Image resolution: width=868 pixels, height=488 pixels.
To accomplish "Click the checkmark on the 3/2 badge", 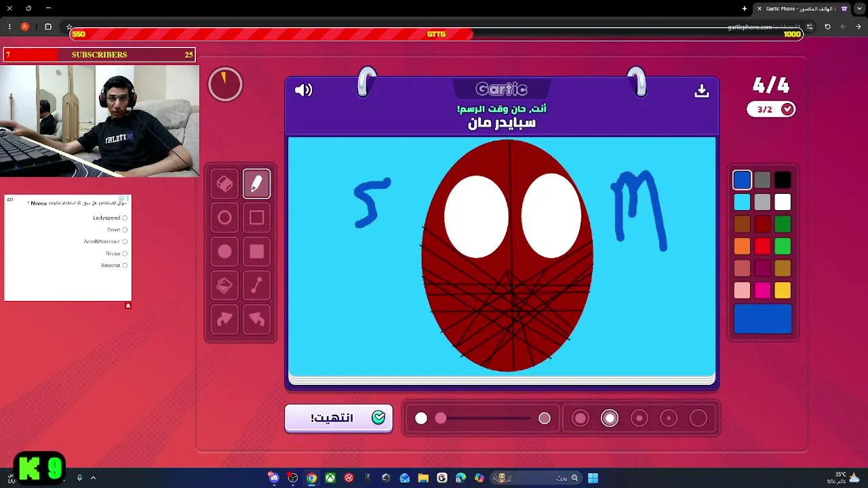I will click(x=787, y=109).
